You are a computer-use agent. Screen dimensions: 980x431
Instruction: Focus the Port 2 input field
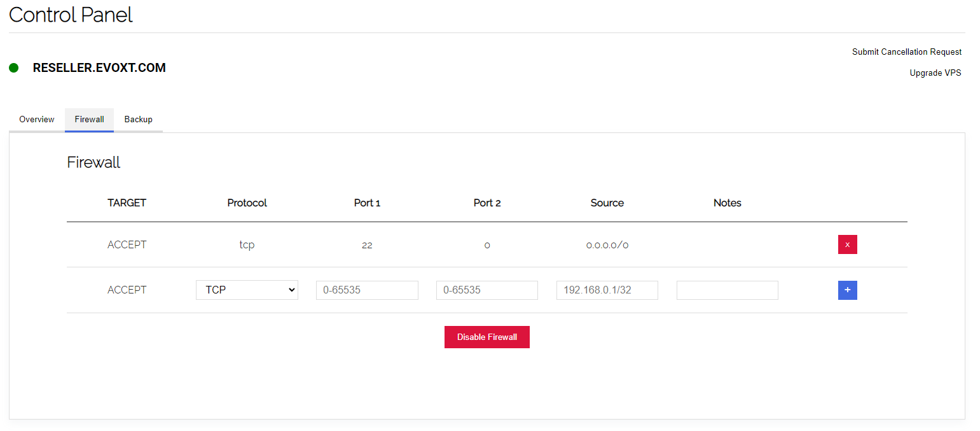[487, 290]
